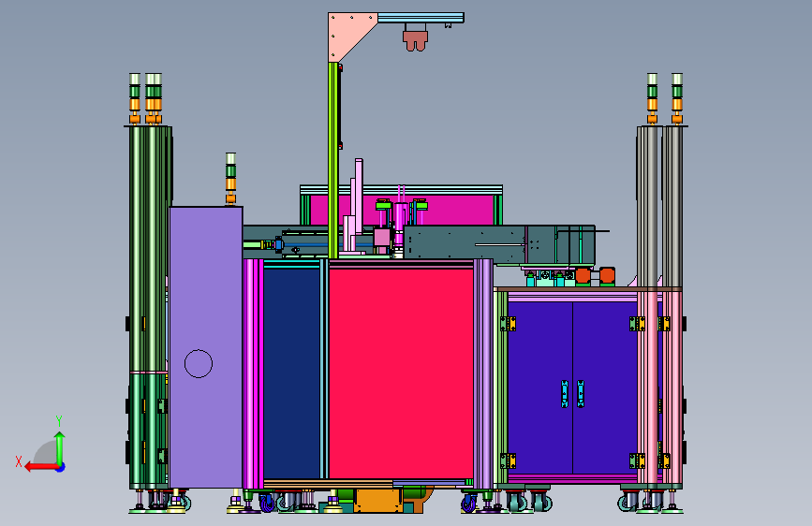The width and height of the screenshot is (812, 526).
Task: Click the blue Z axis dot of the triad
Action: point(61,467)
